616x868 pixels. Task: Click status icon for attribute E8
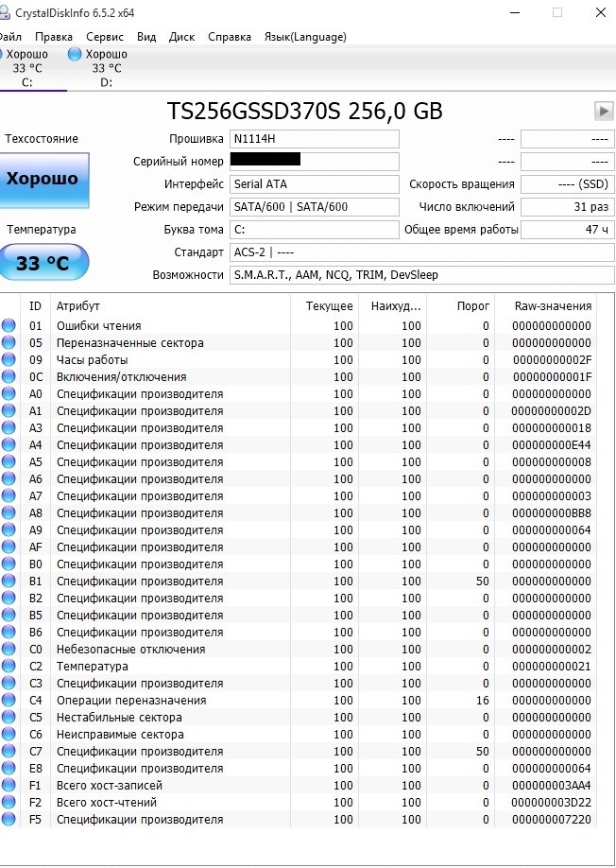(9, 769)
